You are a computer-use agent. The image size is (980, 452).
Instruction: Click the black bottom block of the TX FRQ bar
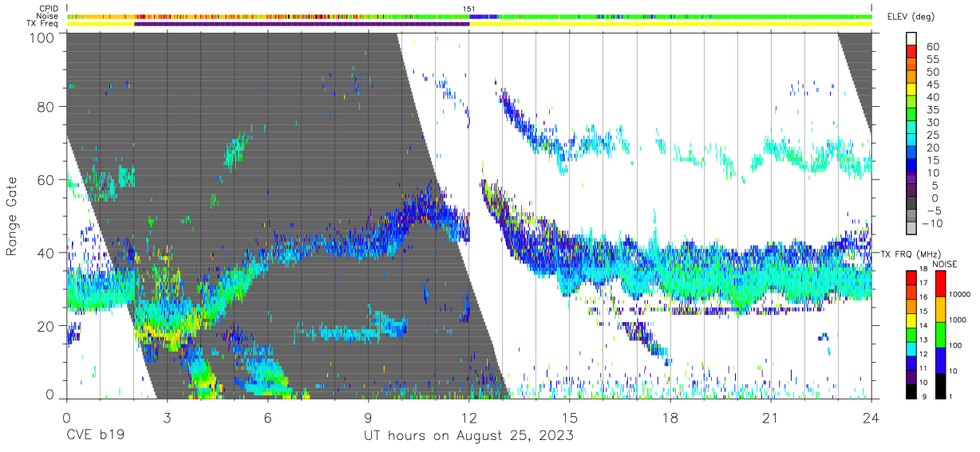point(911,391)
